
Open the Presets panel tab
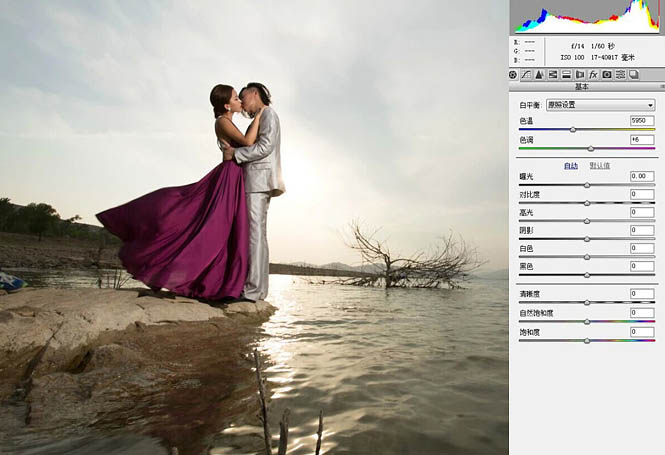click(x=620, y=75)
